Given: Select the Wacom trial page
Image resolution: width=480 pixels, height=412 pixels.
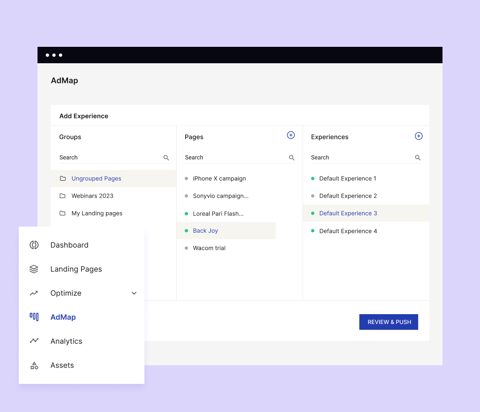Looking at the screenshot, I should click(x=209, y=248).
